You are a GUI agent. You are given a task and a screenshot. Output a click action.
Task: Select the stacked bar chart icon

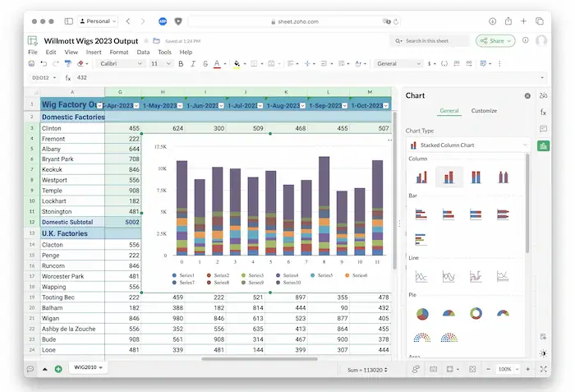[x=448, y=214]
